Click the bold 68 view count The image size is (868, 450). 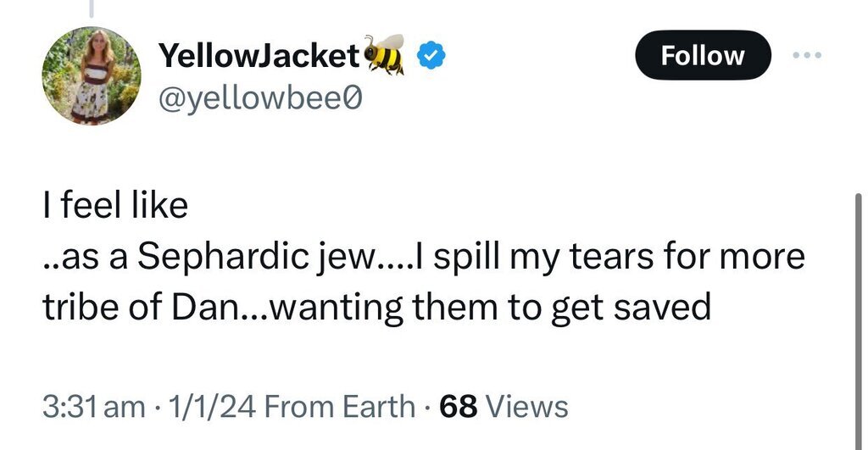pos(459,407)
